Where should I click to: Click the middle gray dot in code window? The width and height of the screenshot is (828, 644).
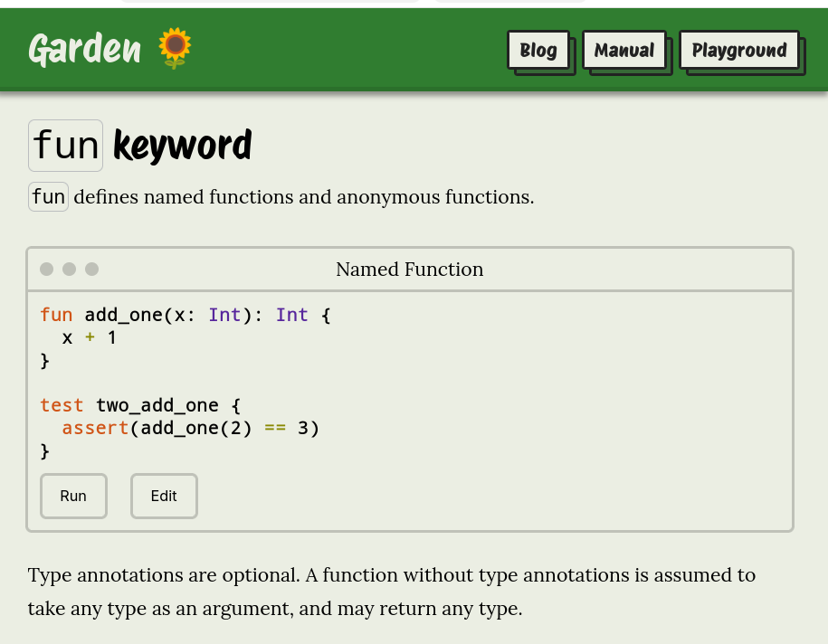click(x=69, y=269)
